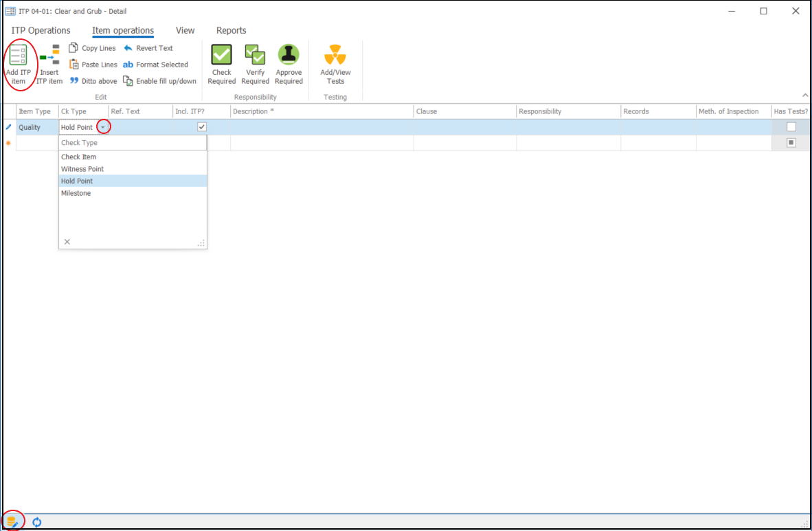Screen dimensions: 812x531
Task: Select Witness Point from the dropdown list
Action: tap(82, 169)
